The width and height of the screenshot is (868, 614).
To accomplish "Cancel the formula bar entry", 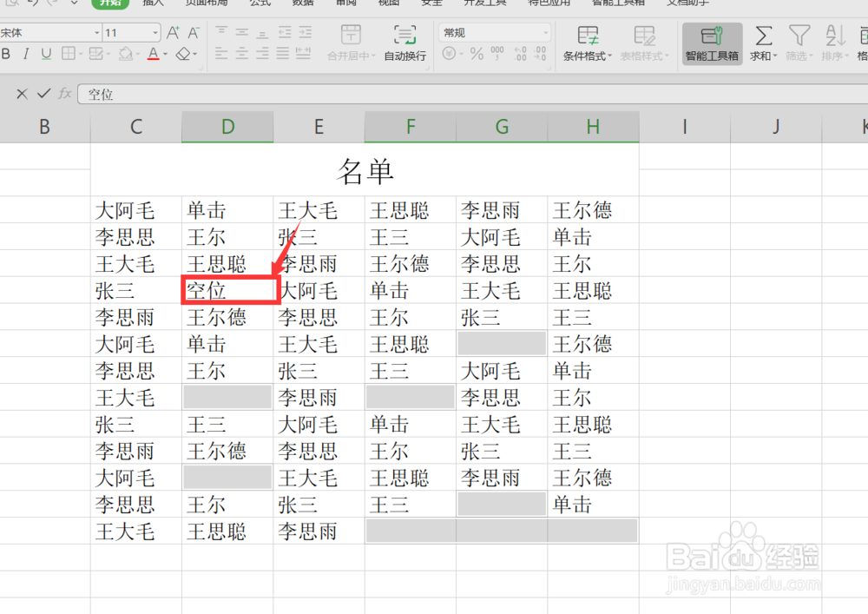I will point(22,94).
